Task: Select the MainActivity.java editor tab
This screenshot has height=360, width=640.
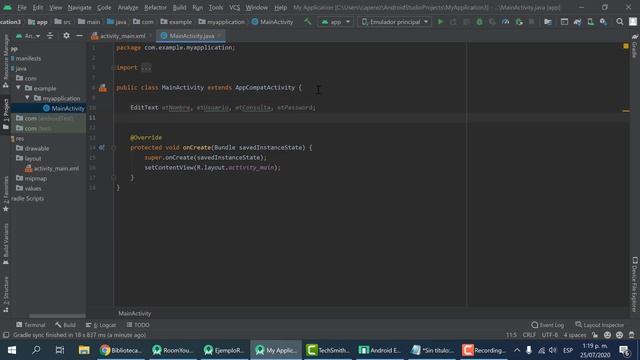Action: click(191, 36)
